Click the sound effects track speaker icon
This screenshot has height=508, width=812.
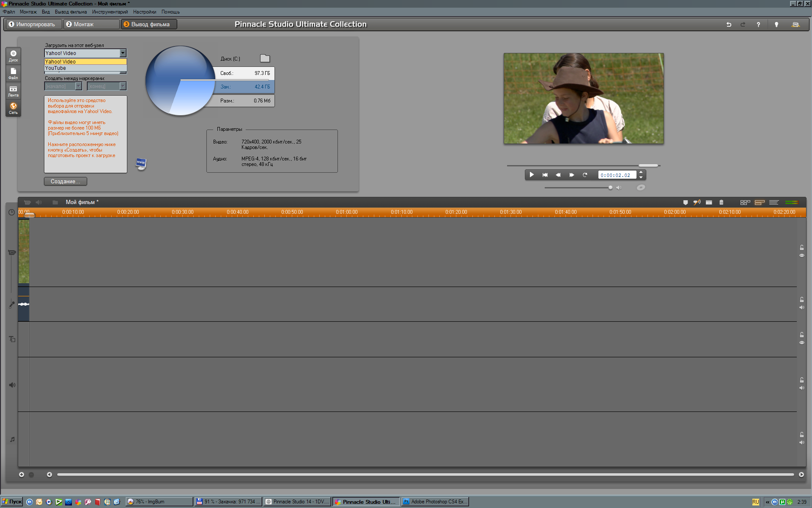coord(12,385)
